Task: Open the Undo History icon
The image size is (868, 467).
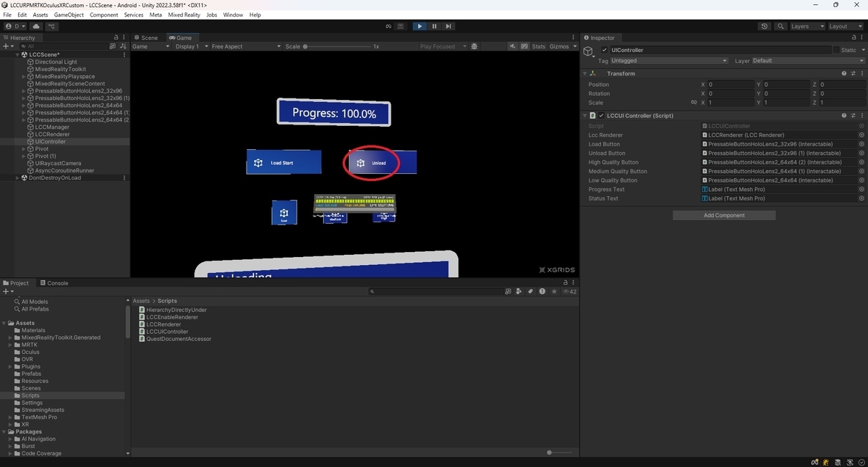Action: [x=765, y=26]
